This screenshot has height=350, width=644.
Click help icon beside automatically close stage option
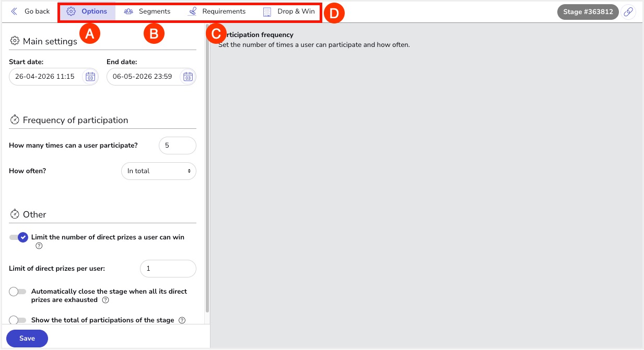106,300
